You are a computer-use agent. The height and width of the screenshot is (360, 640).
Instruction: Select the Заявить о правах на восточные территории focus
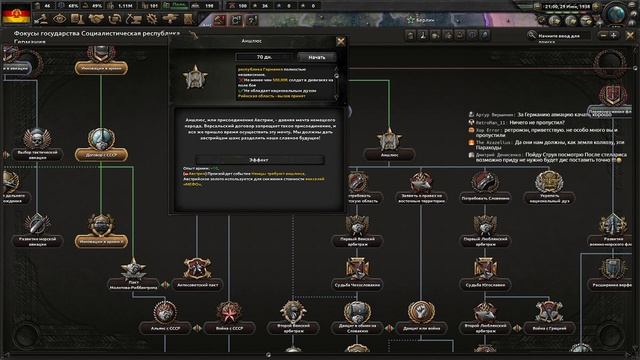click(x=421, y=187)
